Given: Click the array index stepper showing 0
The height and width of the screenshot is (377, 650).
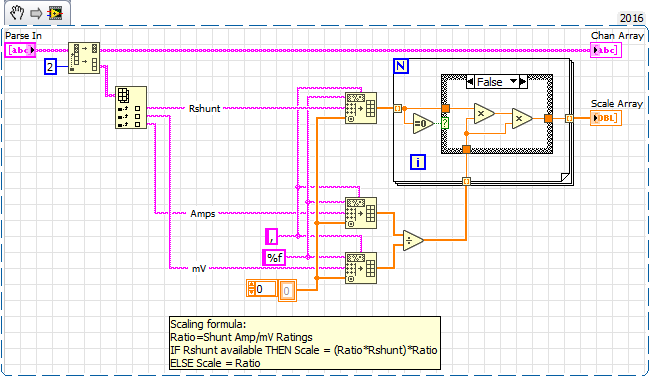Looking at the screenshot, I should (x=262, y=289).
